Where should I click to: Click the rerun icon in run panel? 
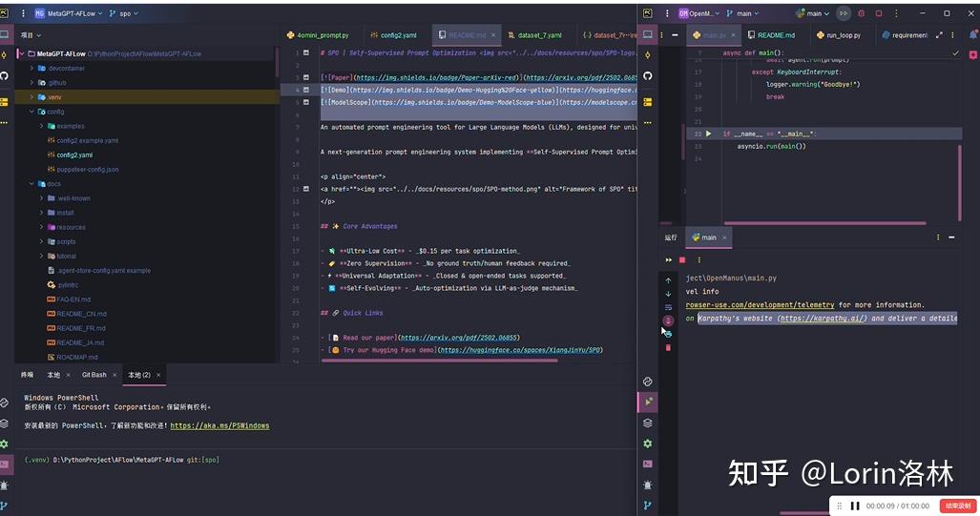click(668, 259)
